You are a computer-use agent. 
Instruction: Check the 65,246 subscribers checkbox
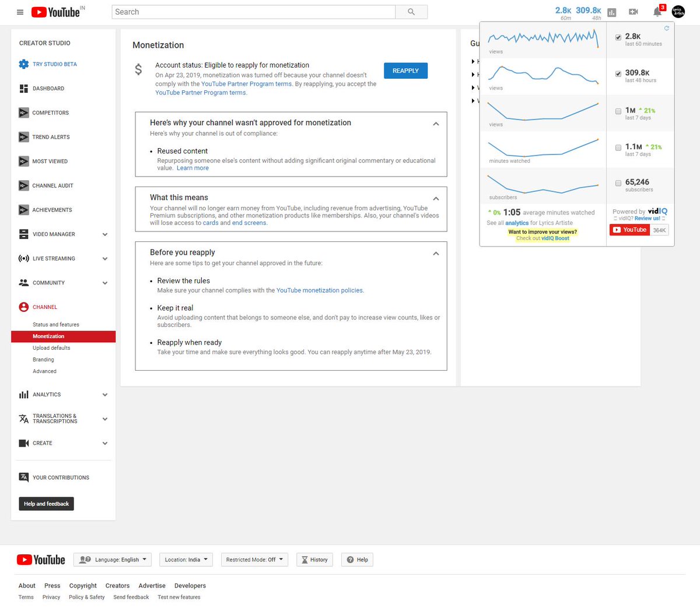click(618, 183)
